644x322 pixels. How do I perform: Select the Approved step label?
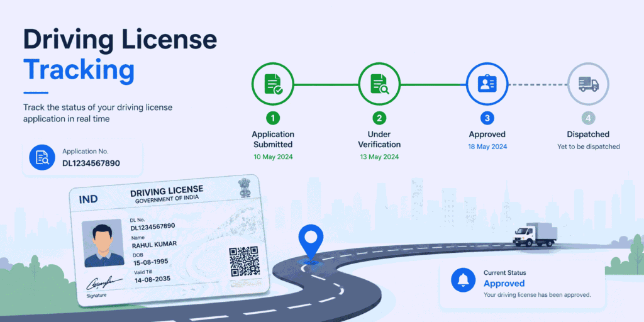[487, 135]
